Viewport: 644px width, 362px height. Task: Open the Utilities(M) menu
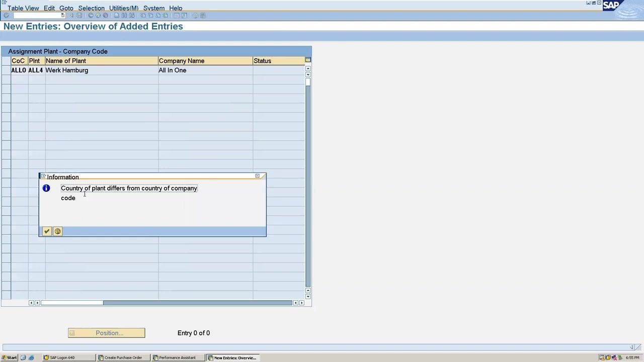[124, 8]
